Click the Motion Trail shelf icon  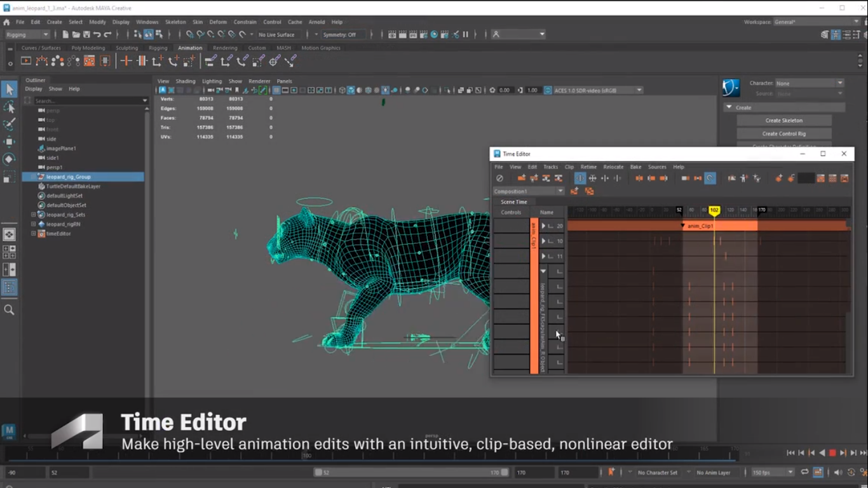click(42, 61)
